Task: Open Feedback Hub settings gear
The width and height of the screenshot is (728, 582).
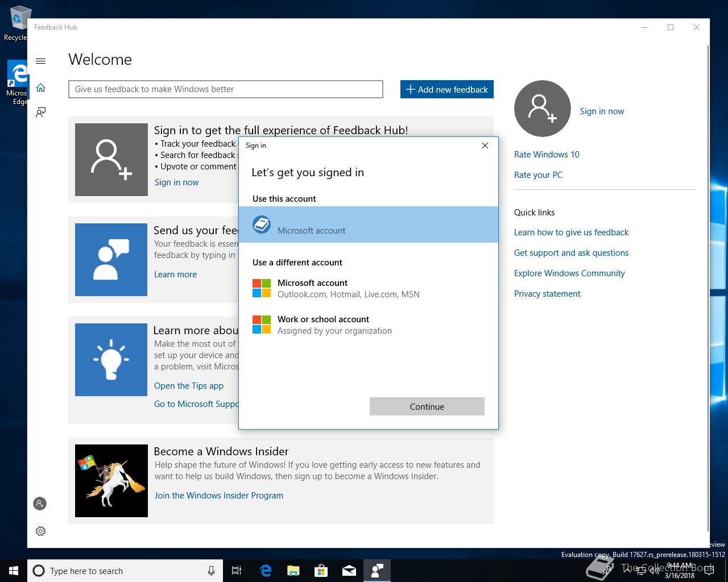Action: 40,531
